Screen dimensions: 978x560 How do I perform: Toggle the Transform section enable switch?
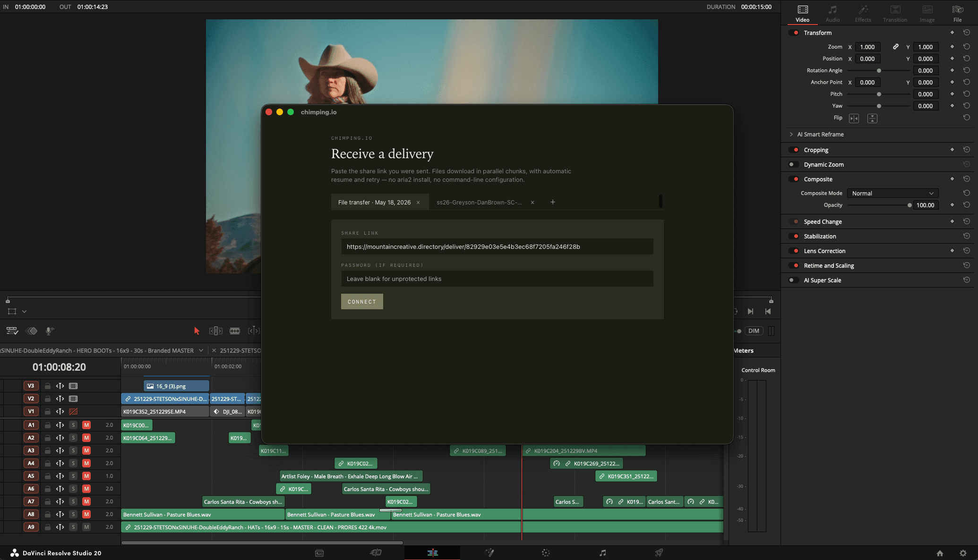point(794,33)
